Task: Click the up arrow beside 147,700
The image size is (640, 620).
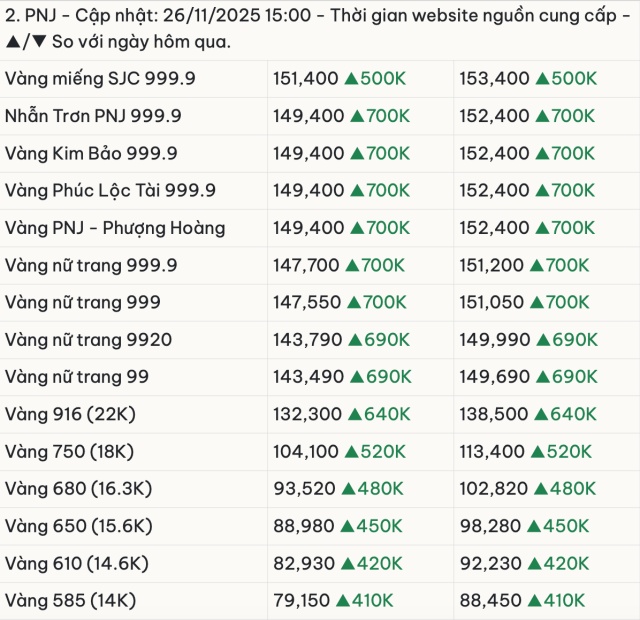Action: pyautogui.click(x=351, y=265)
